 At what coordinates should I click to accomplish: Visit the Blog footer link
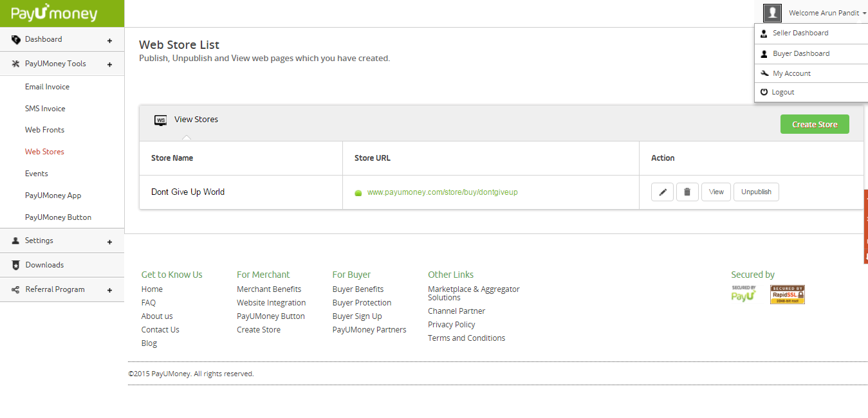coord(149,343)
